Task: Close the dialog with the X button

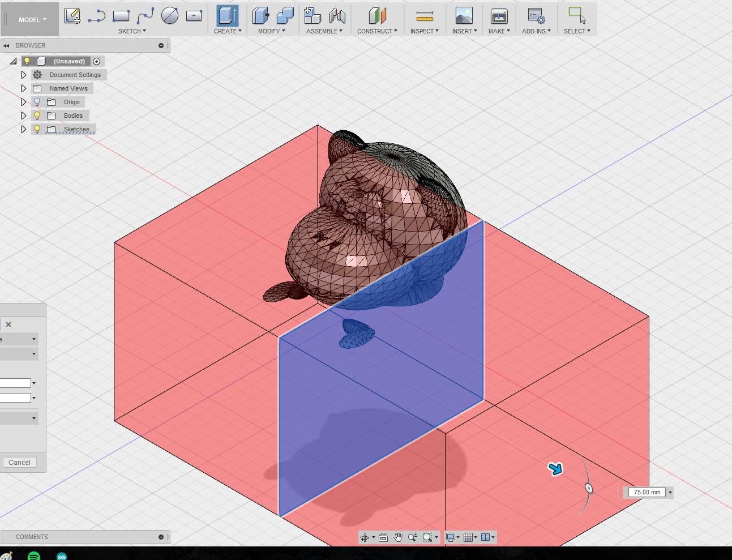Action: (8, 324)
